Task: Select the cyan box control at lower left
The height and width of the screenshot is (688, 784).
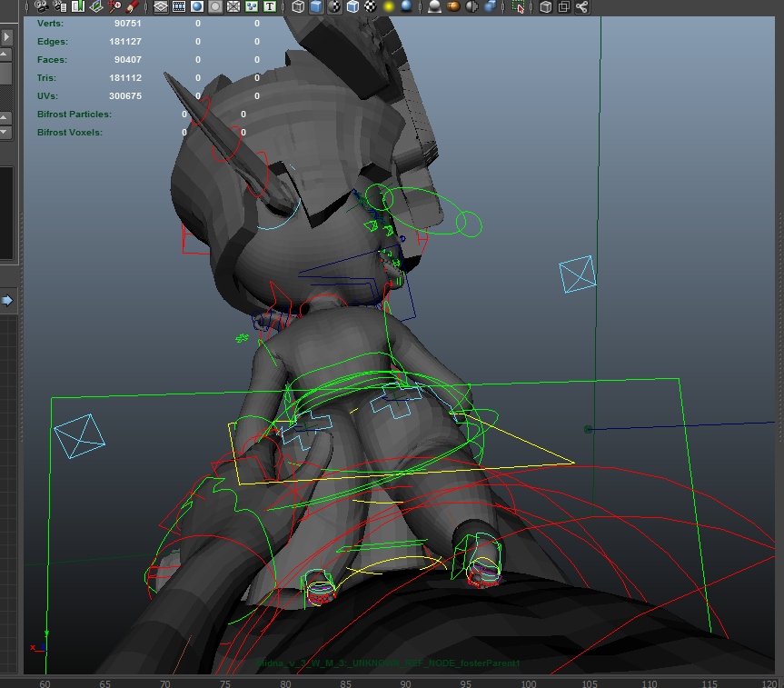Action: click(x=80, y=436)
